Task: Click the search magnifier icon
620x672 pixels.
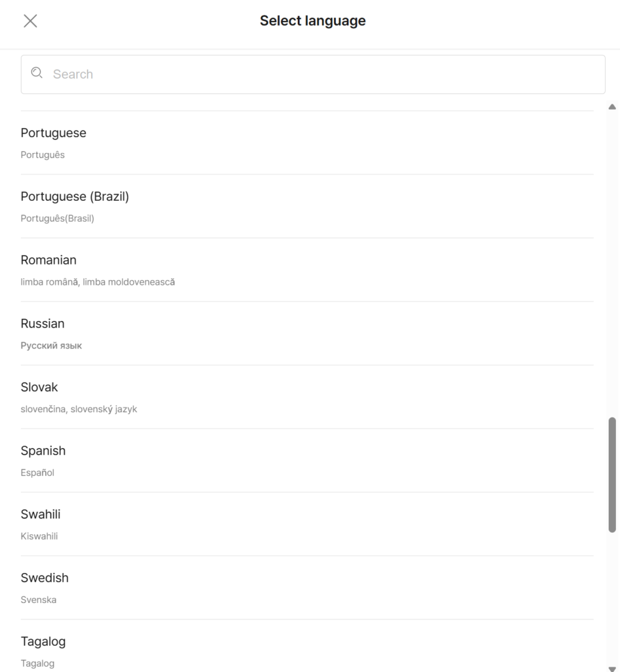Action: coord(37,73)
